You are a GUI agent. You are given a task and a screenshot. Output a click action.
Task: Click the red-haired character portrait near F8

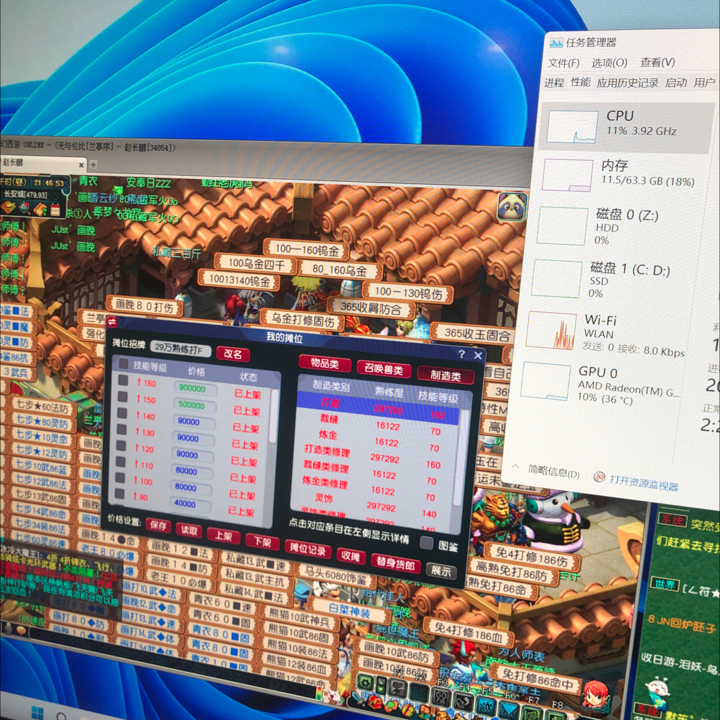click(x=596, y=694)
